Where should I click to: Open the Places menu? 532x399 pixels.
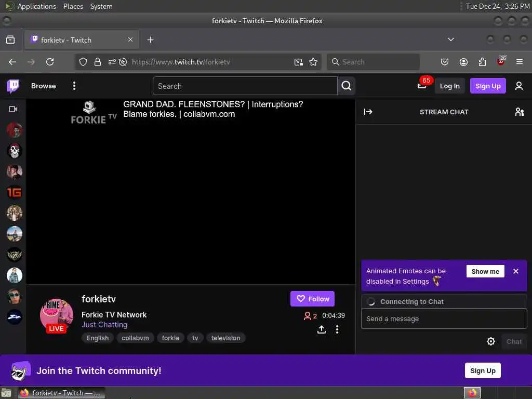[x=73, y=6]
